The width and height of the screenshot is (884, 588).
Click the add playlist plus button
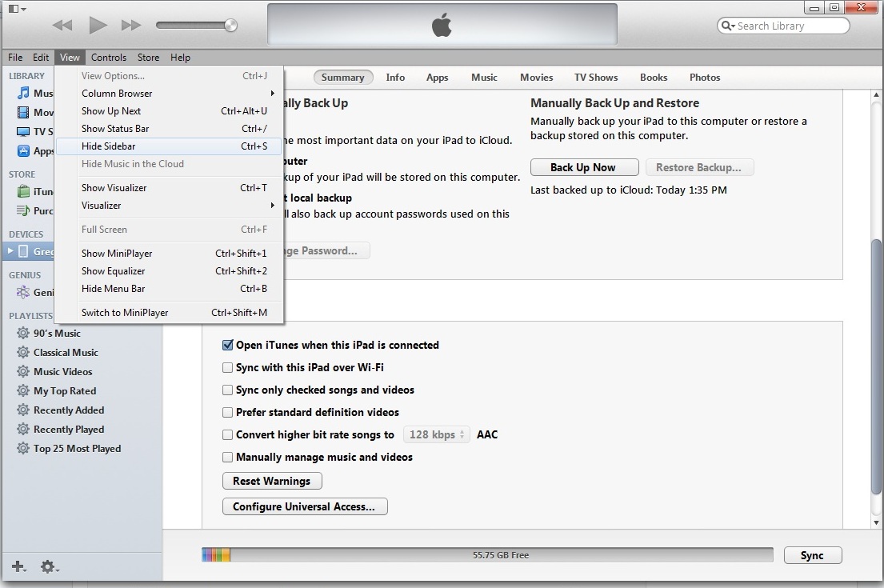pyautogui.click(x=18, y=566)
